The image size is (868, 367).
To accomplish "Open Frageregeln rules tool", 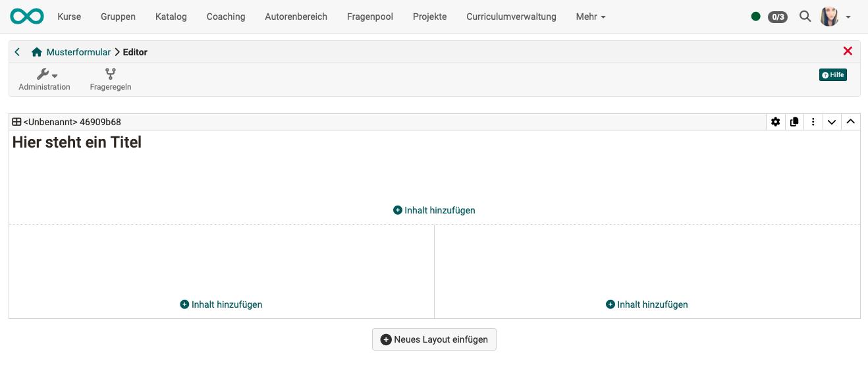I will tap(111, 80).
